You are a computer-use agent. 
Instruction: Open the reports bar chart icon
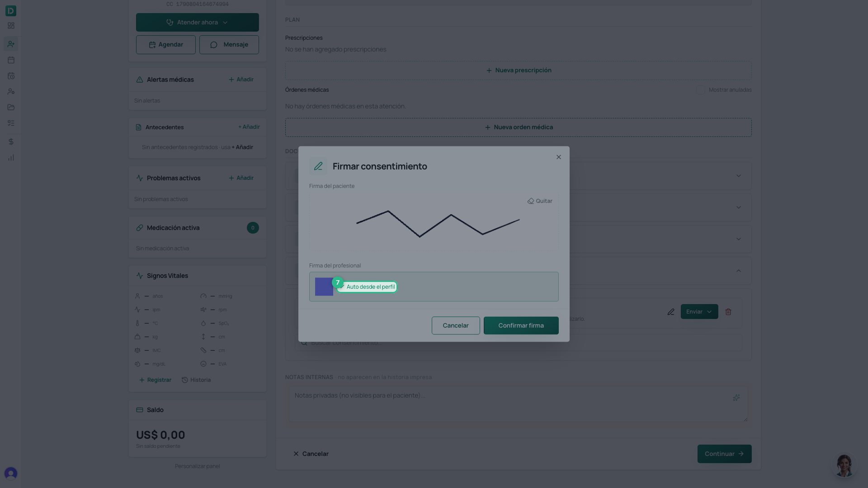(x=11, y=158)
